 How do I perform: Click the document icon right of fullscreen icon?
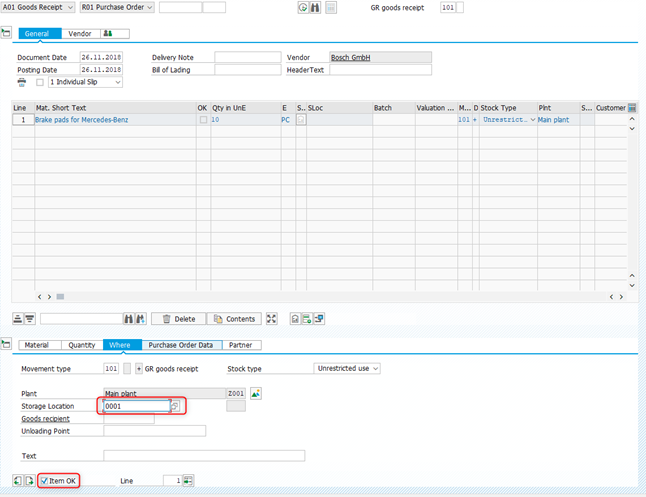(x=295, y=319)
